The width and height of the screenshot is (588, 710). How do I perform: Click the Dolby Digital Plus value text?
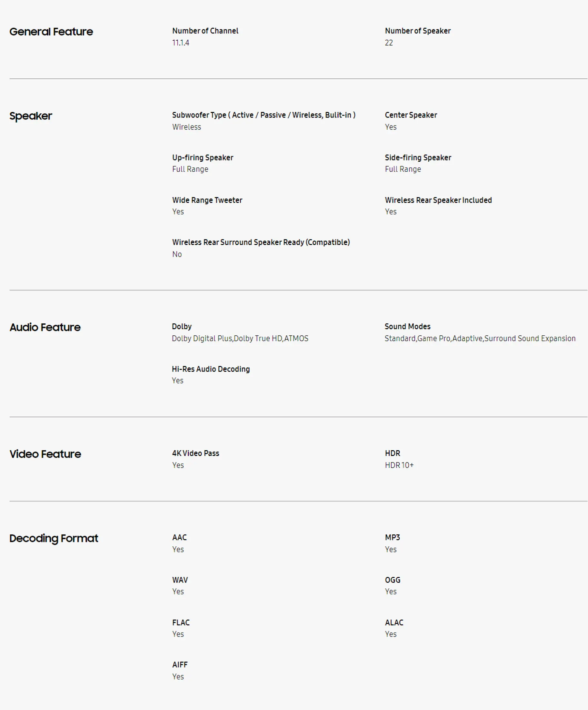[x=202, y=339]
